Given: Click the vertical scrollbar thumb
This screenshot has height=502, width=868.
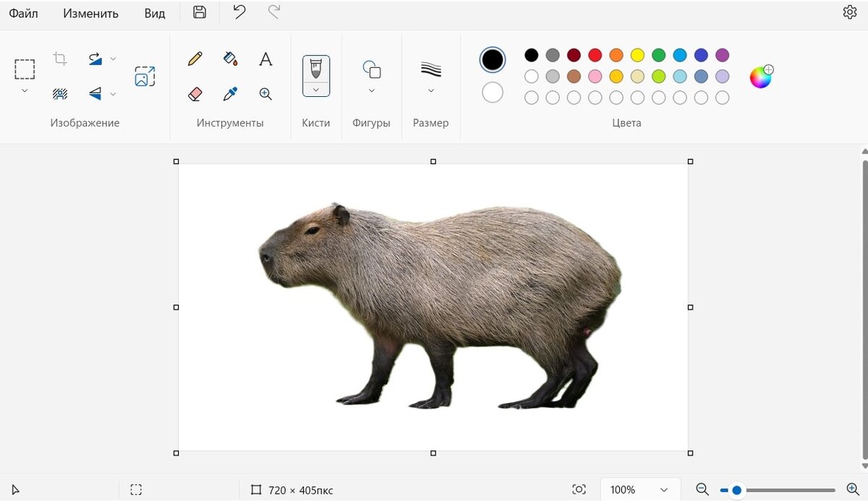Looking at the screenshot, I should tap(864, 309).
